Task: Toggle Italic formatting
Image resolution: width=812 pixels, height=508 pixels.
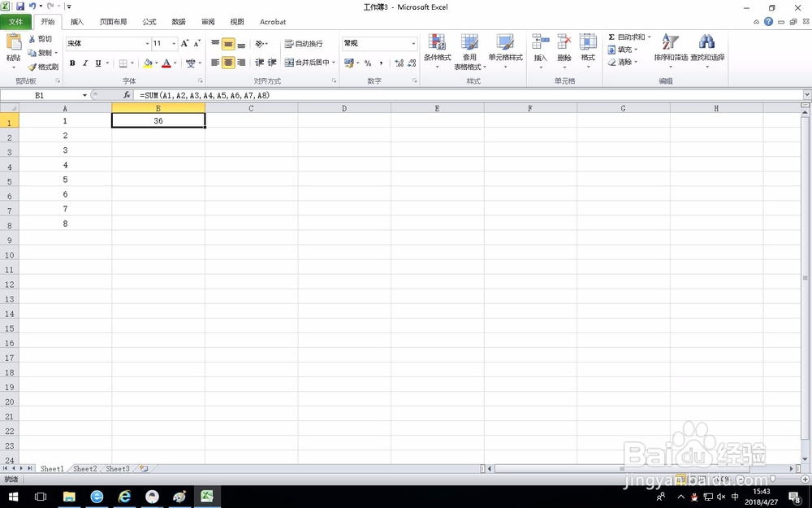Action: 85,63
